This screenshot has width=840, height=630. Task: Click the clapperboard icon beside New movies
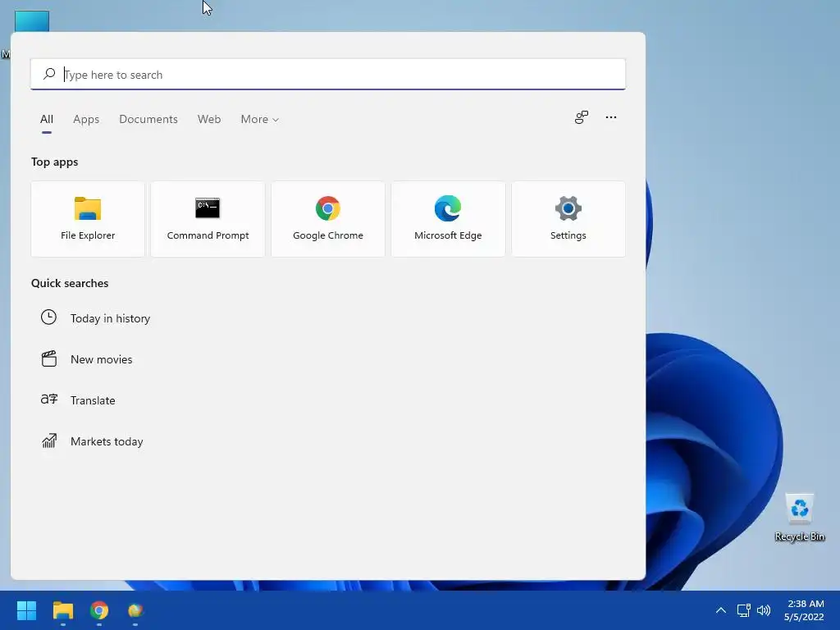(x=48, y=358)
